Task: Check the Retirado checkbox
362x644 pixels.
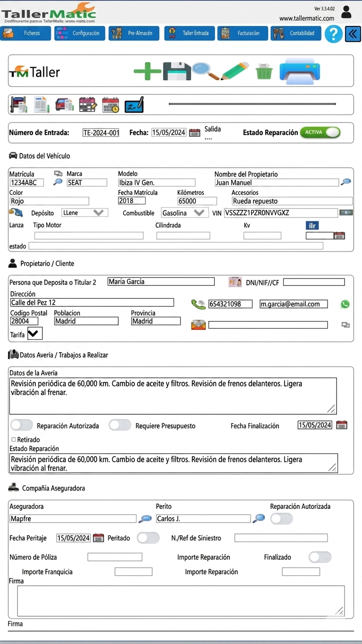Action: tap(13, 440)
